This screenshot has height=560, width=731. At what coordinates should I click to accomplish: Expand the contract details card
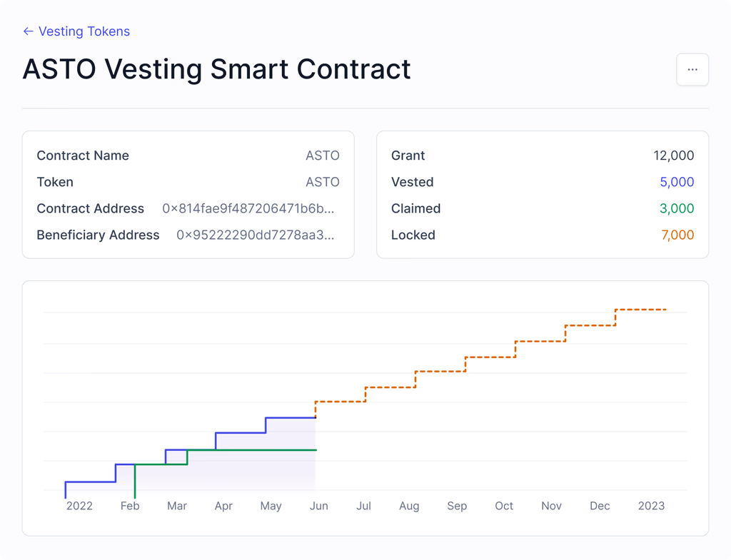tap(188, 194)
